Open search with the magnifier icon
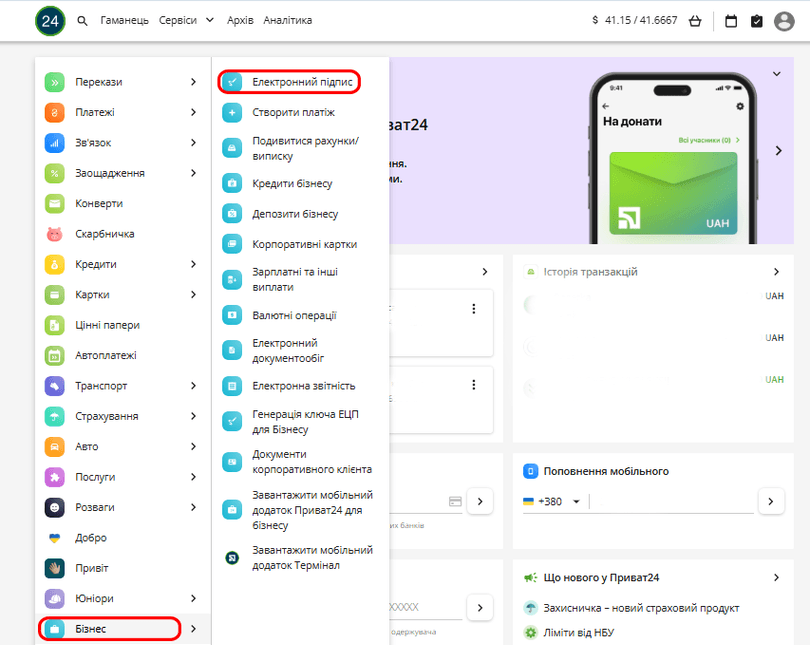The height and width of the screenshot is (645, 810). [x=83, y=20]
